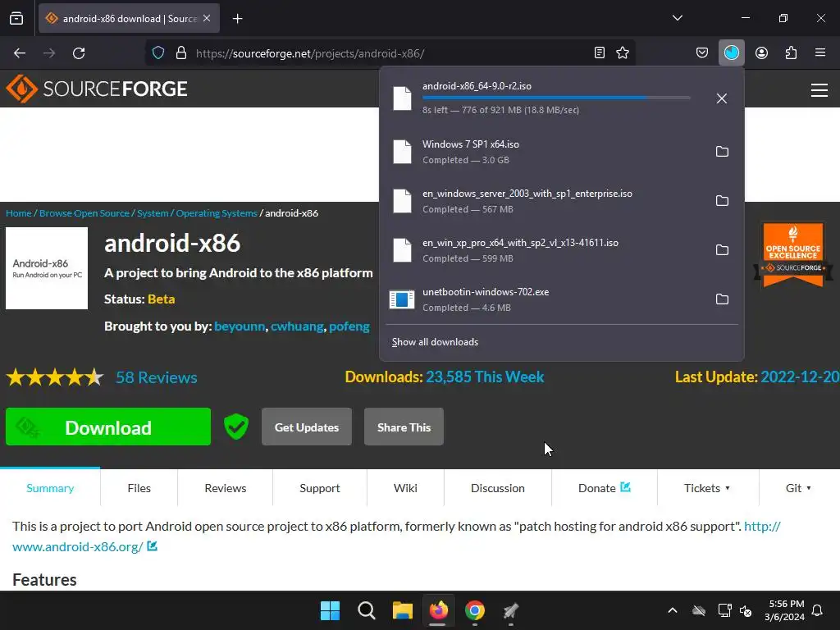Click the taskbar clock showing 5:56 PM
Screen dimensions: 840x630
784,610
